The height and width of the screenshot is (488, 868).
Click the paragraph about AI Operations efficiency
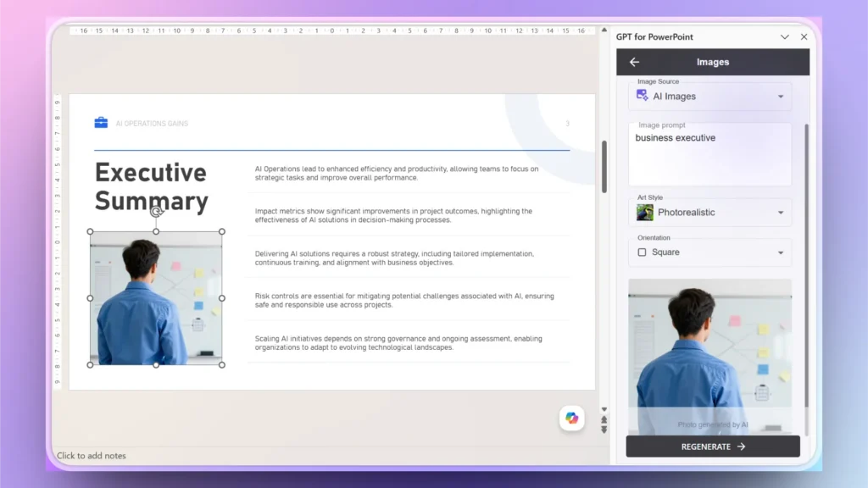(397, 173)
